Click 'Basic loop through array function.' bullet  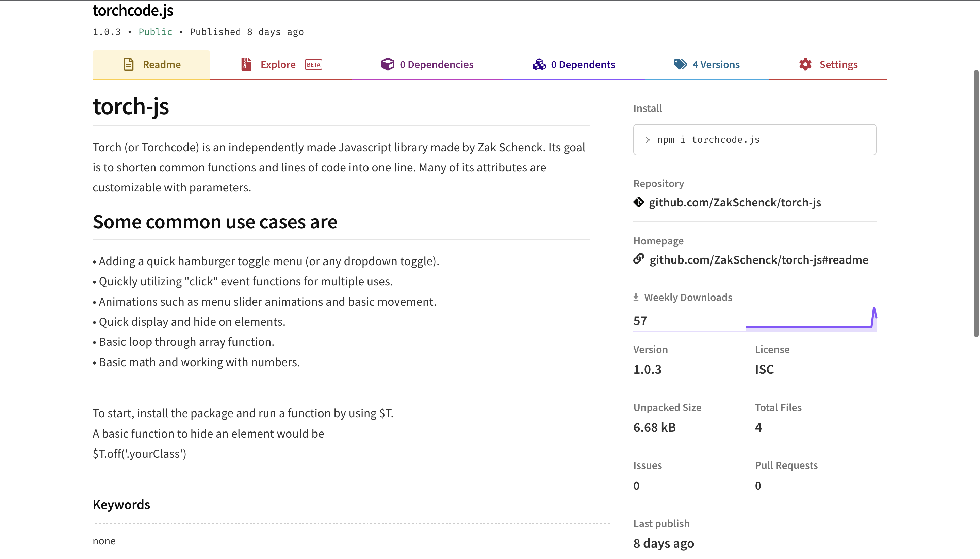click(183, 342)
